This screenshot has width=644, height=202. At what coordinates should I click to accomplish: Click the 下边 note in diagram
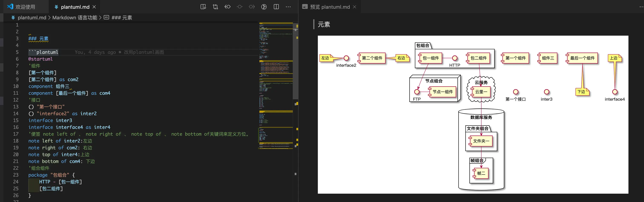pos(582,92)
